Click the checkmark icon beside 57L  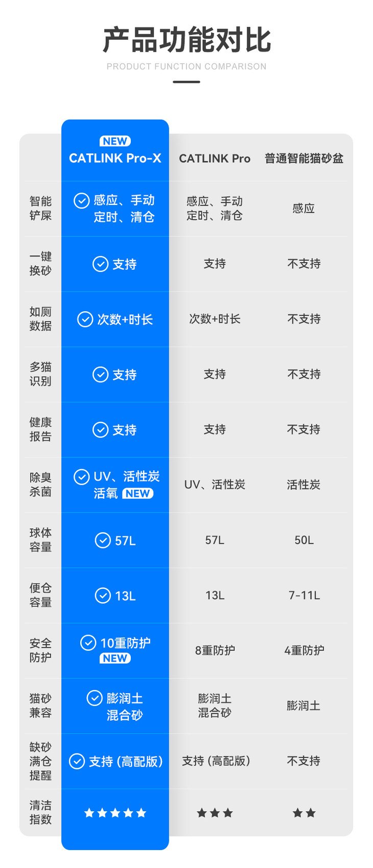click(103, 540)
